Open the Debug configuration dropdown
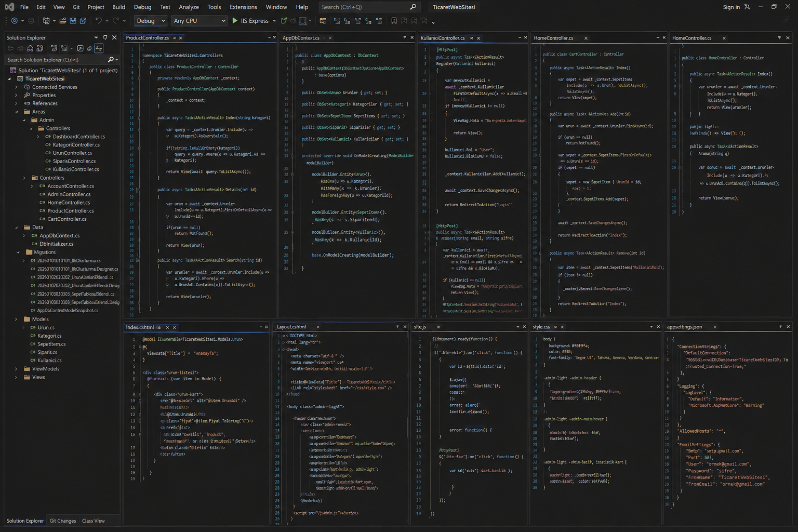Image resolution: width=798 pixels, height=532 pixels. [151, 21]
